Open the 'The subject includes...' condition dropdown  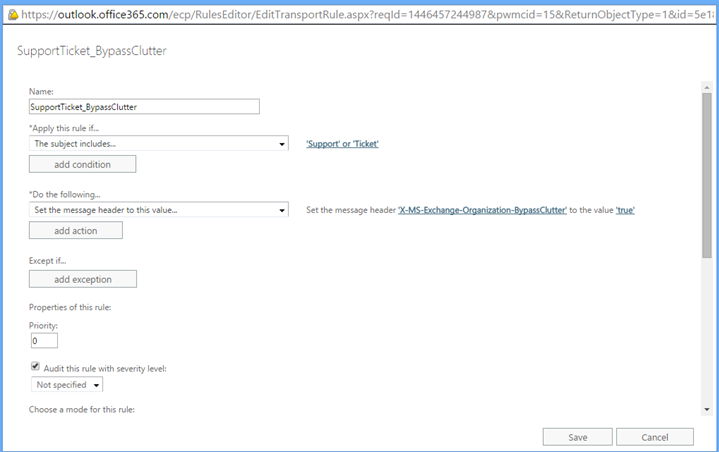159,144
